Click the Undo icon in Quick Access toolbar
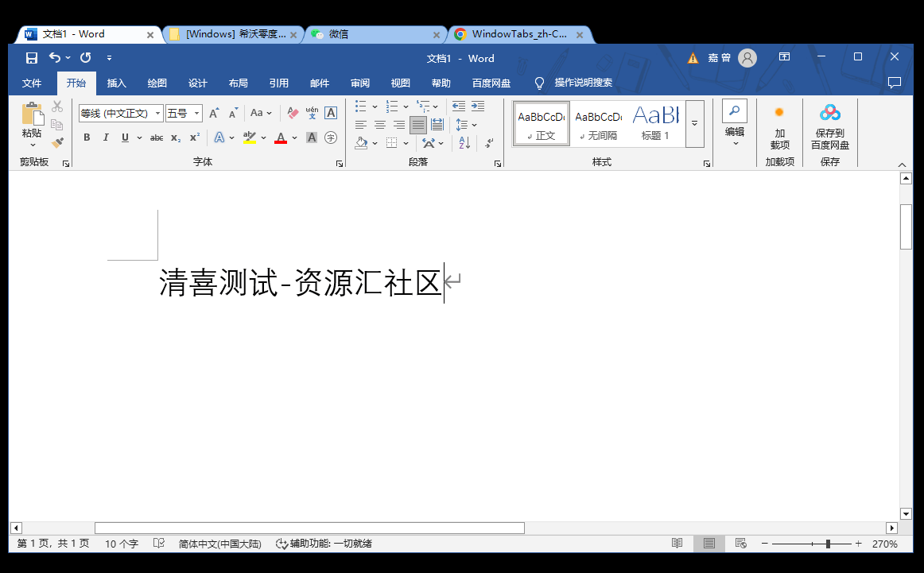This screenshot has width=924, height=573. 53,57
